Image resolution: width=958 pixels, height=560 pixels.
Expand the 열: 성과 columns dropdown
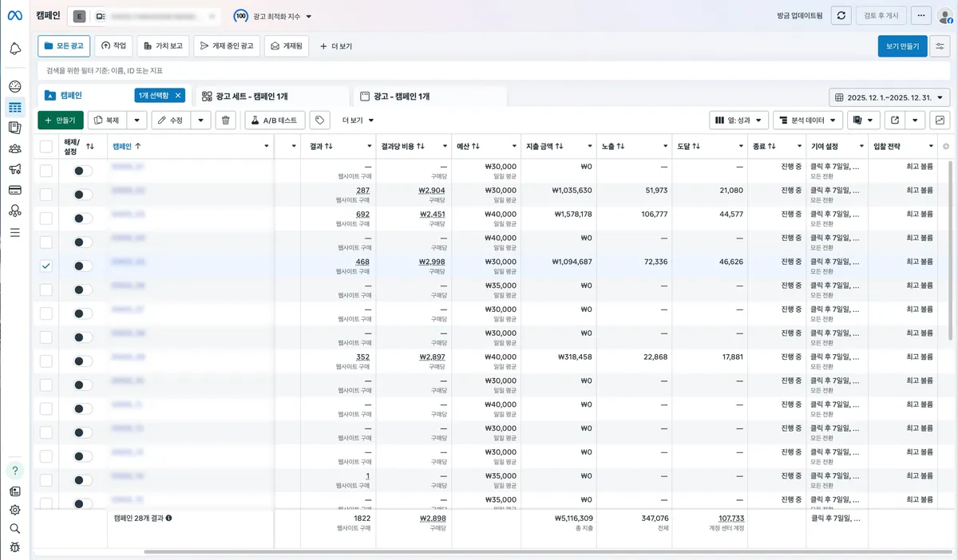(739, 120)
